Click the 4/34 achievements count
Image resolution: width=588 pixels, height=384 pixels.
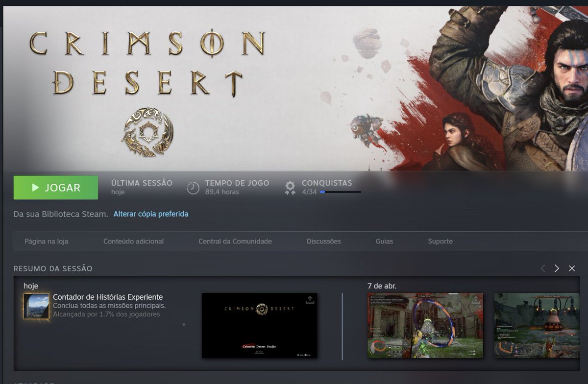point(309,192)
